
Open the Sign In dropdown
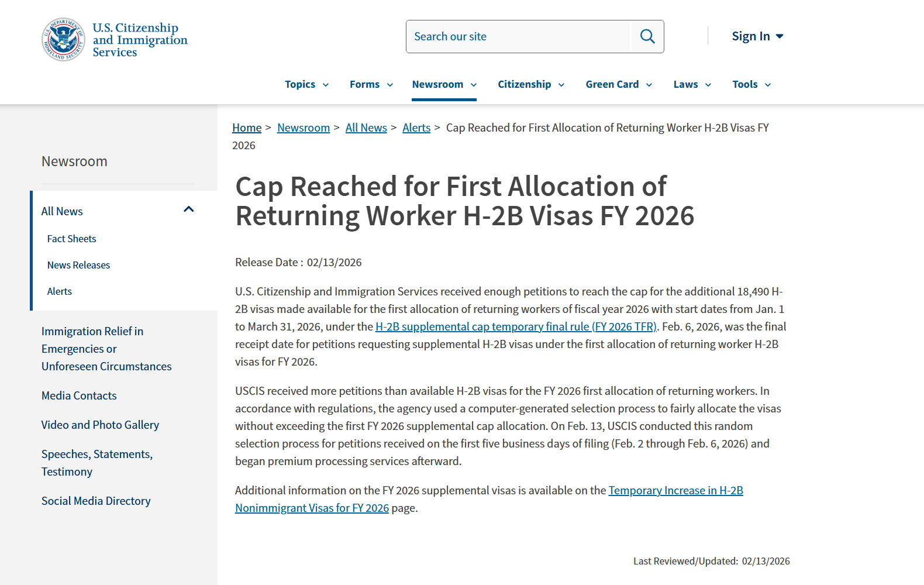[x=757, y=36]
